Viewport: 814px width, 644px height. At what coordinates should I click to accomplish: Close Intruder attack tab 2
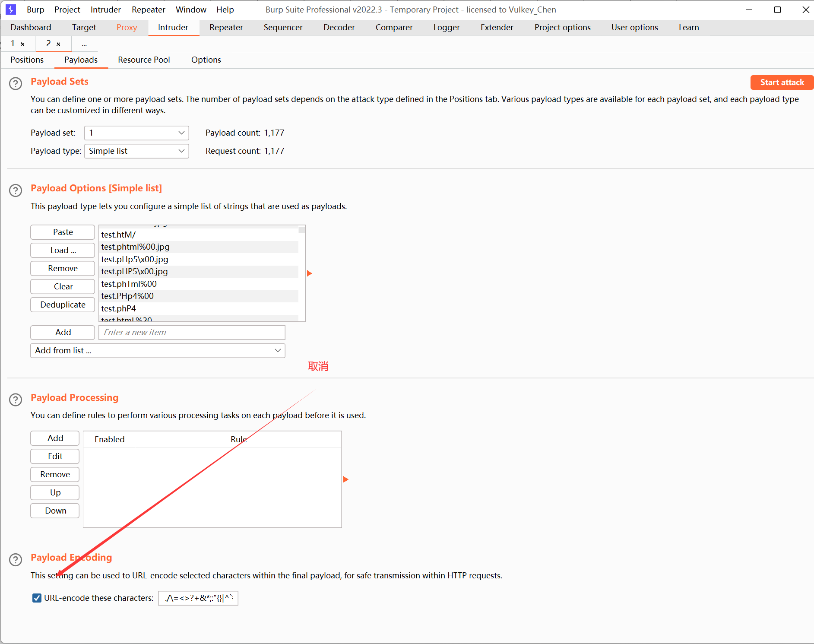click(x=58, y=44)
